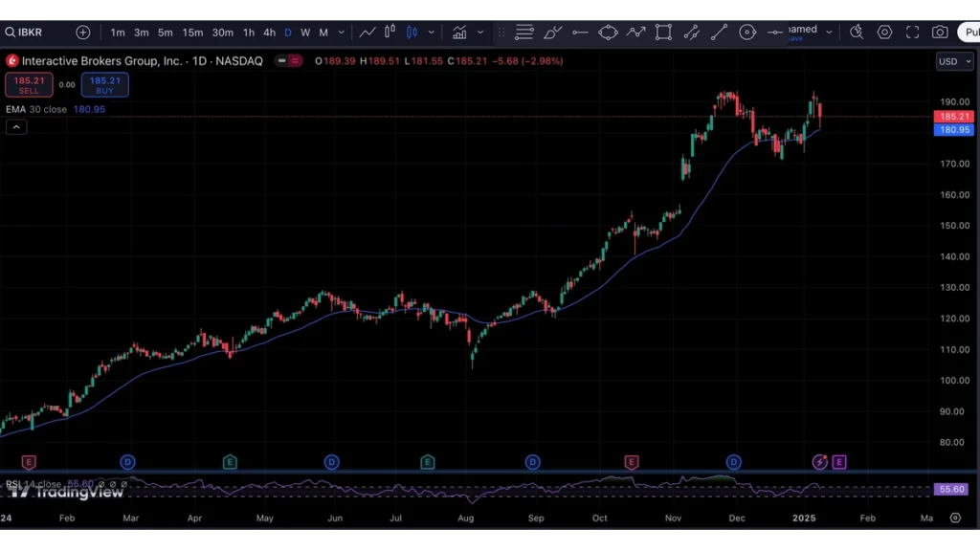Select the circle drawing tool

coord(746,32)
